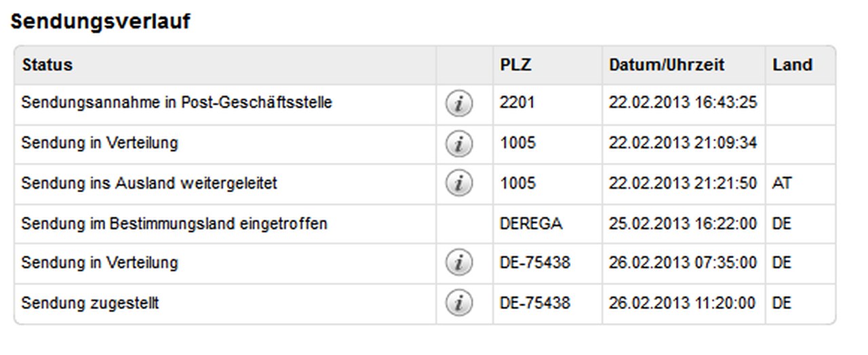Show info for Sendung ins Ausland weitergeleitet
Screen dimensions: 868x355
pos(458,183)
